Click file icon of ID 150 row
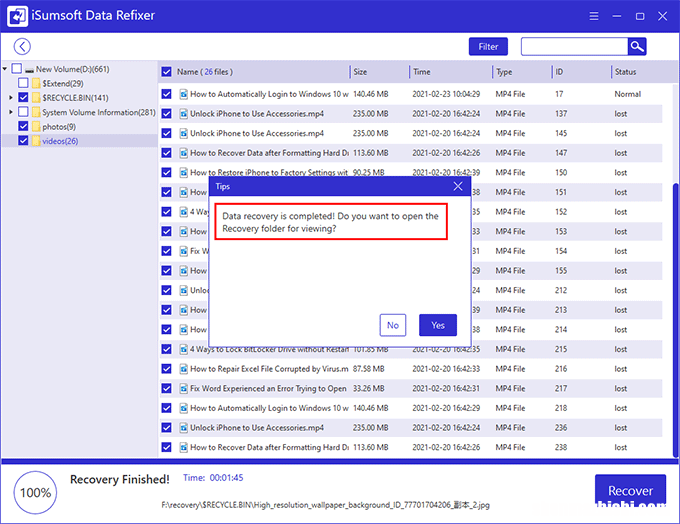The width and height of the screenshot is (680, 524). tap(184, 173)
